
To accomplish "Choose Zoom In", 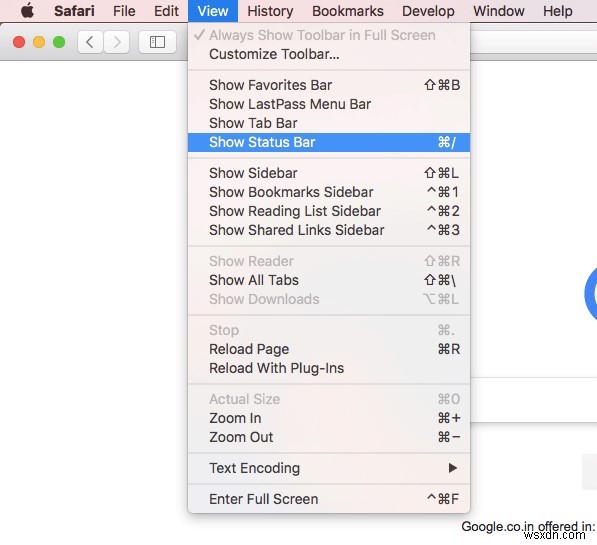I will pyautogui.click(x=329, y=418).
